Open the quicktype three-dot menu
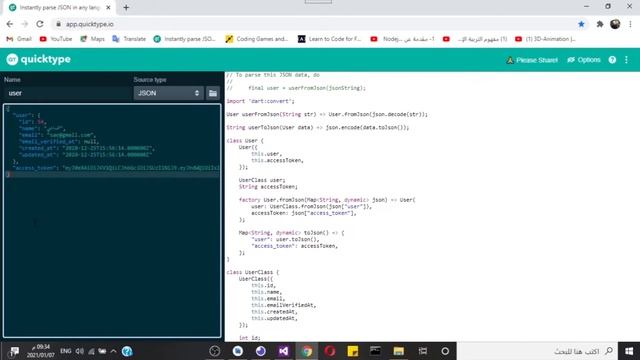The width and height of the screenshot is (640, 360). (627, 60)
